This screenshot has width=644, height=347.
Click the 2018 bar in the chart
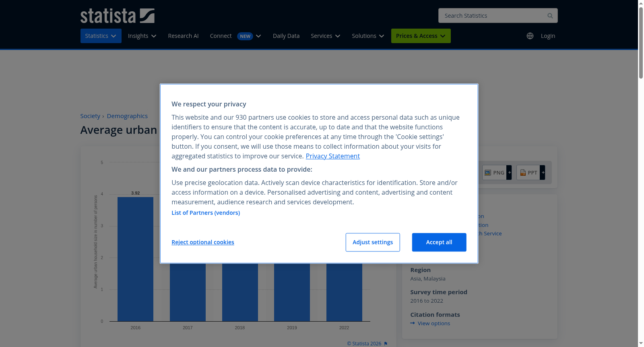click(x=240, y=292)
